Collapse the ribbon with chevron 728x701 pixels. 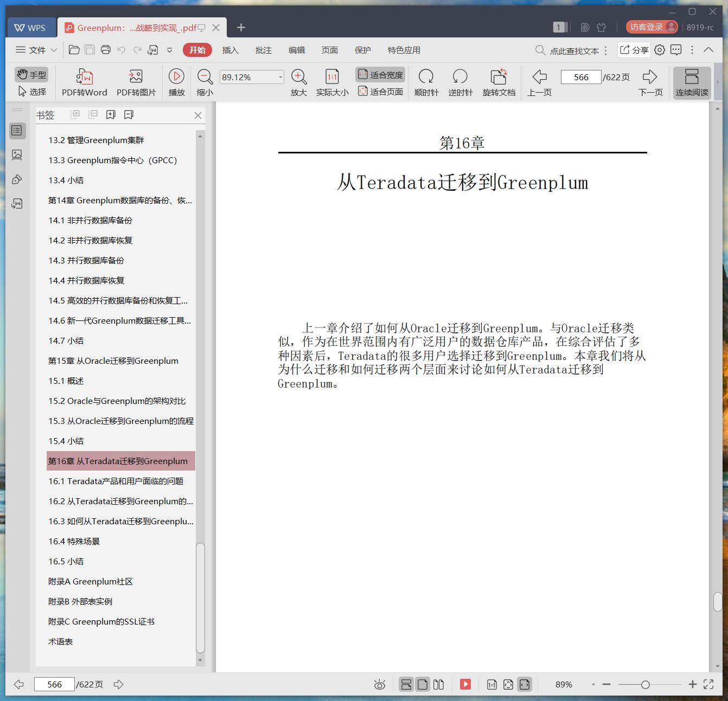[708, 49]
